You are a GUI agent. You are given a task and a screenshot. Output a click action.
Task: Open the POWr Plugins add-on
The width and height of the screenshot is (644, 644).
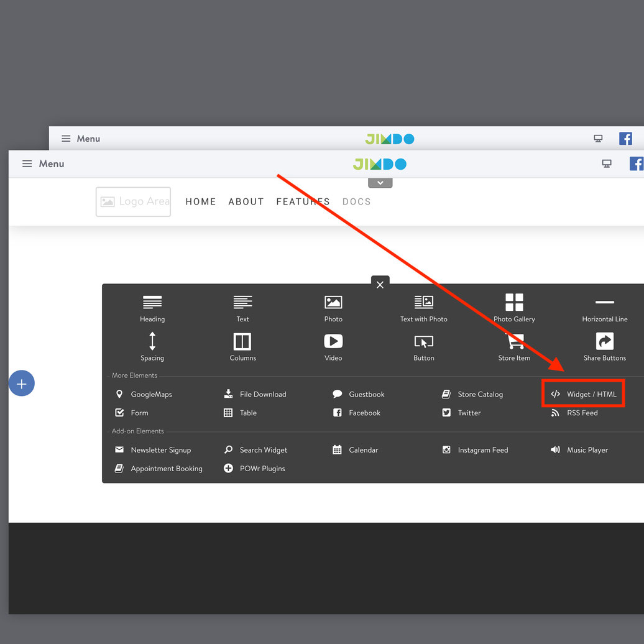point(254,468)
